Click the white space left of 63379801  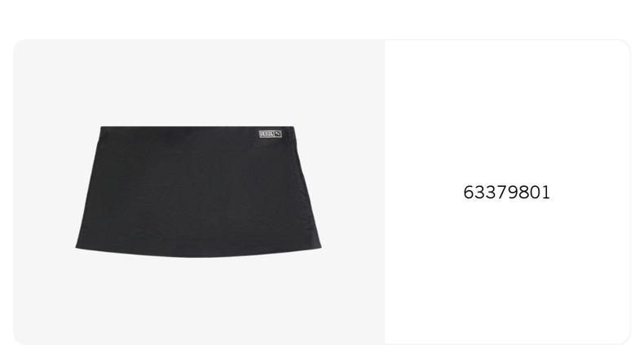pyautogui.click(x=424, y=192)
